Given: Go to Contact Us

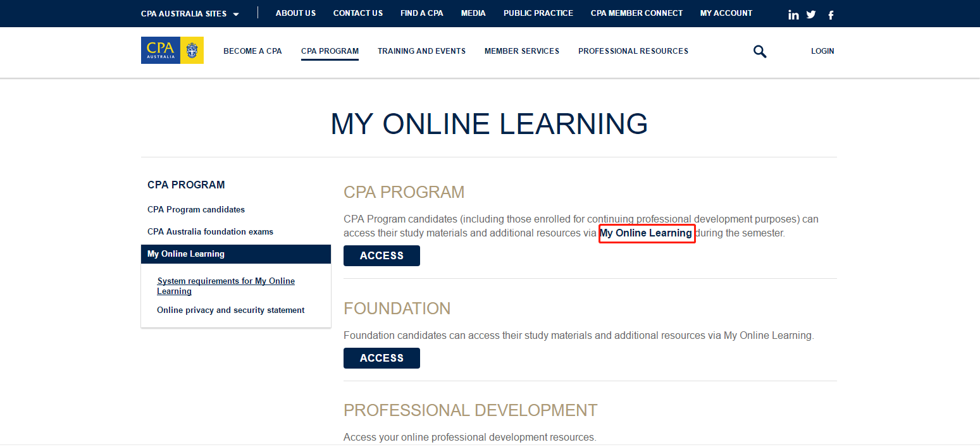Looking at the screenshot, I should [358, 13].
